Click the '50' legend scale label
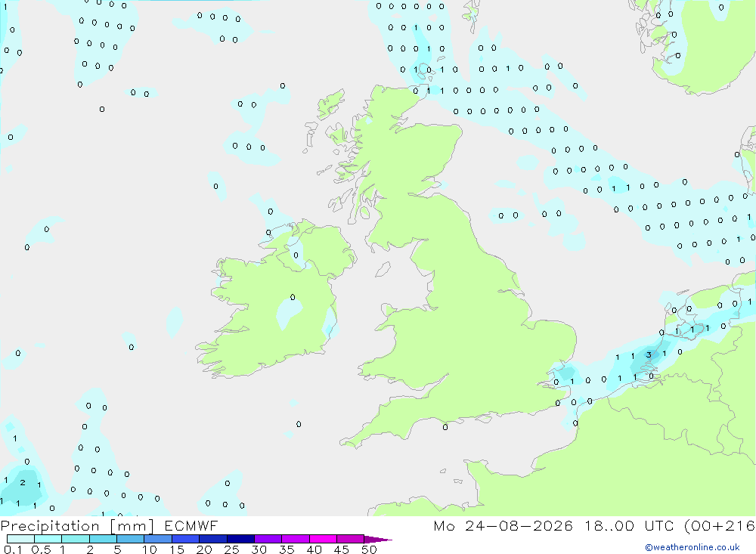This screenshot has height=554, width=756. pos(369,549)
